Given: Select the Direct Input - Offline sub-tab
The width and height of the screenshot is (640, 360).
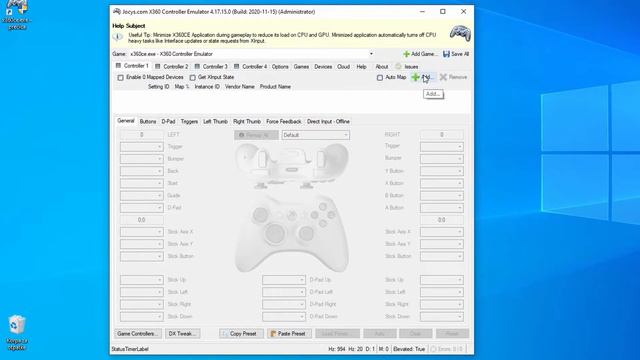Looking at the screenshot, I should [x=328, y=122].
